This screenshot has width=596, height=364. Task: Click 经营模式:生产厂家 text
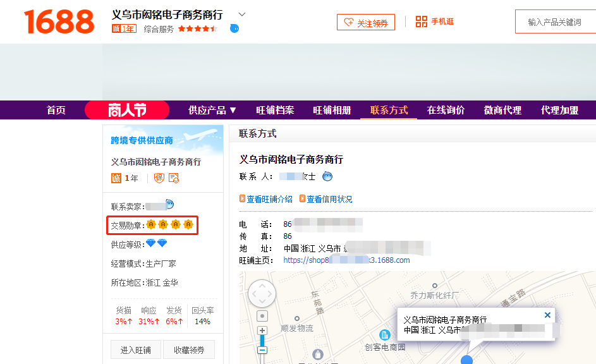[x=143, y=264]
